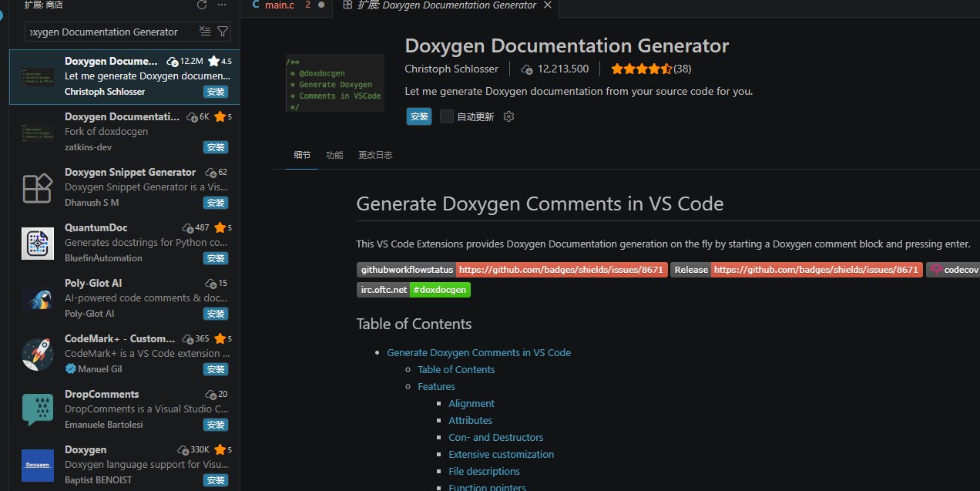
Task: Click the star rating (38) in header
Action: click(651, 69)
